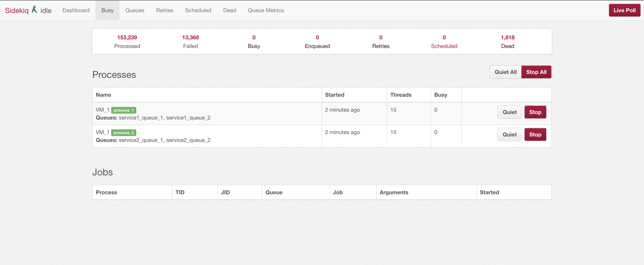Screen dimensions: 644x265
Task: Click the idle status text
Action: (46, 11)
